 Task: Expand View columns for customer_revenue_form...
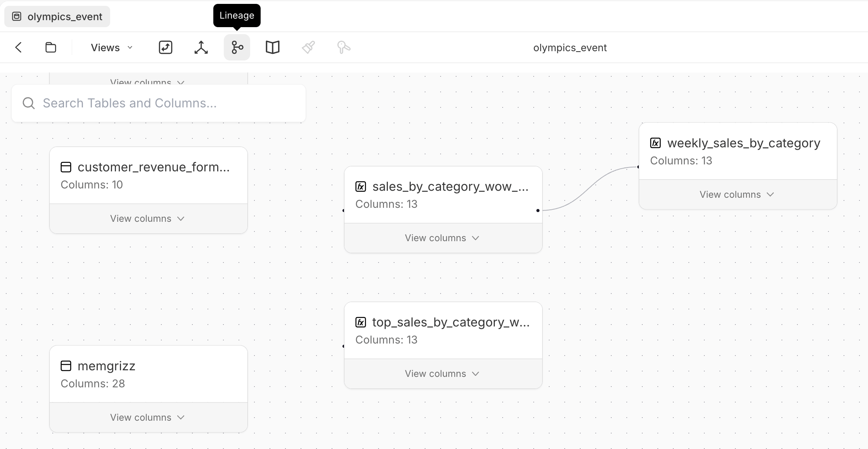tap(149, 219)
